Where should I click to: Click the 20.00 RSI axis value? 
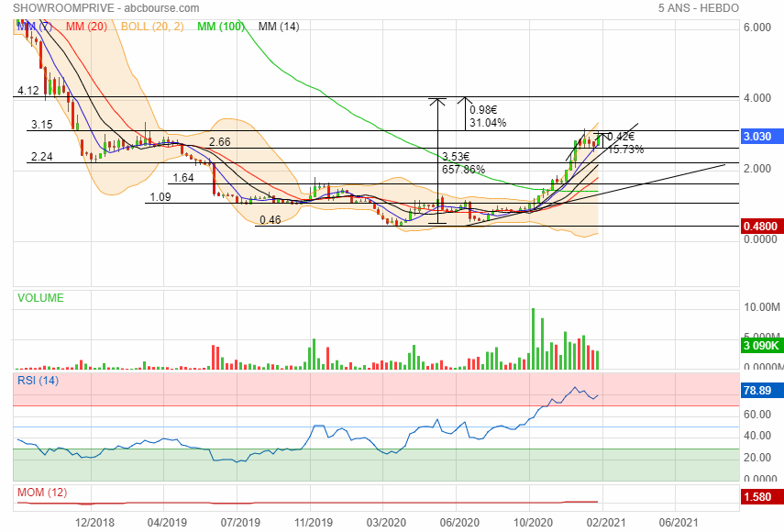click(x=757, y=458)
